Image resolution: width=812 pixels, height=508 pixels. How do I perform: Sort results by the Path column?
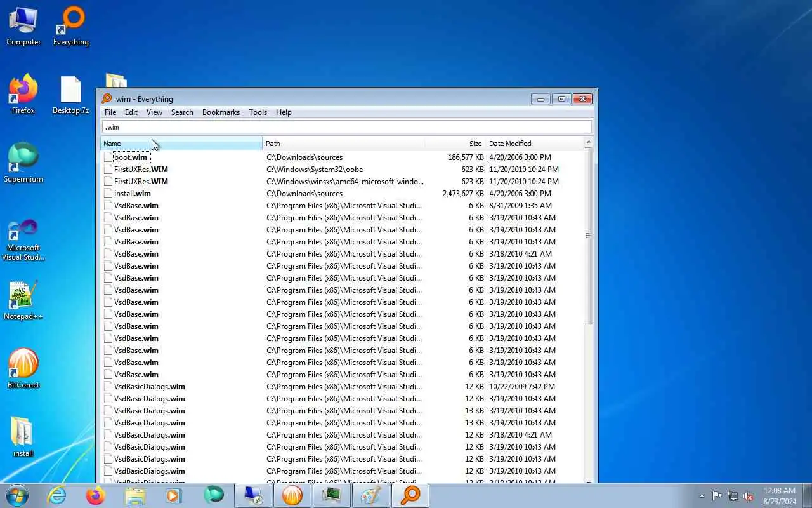[343, 144]
